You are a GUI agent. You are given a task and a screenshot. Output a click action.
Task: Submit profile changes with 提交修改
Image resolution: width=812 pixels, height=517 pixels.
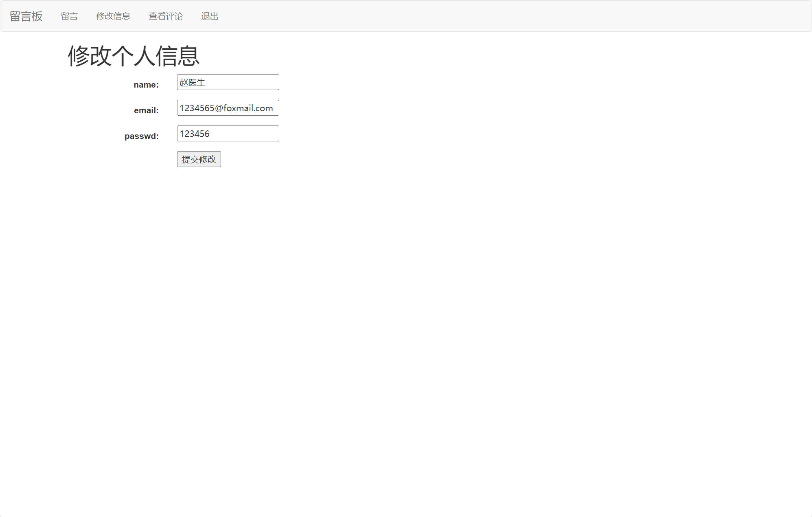(198, 159)
